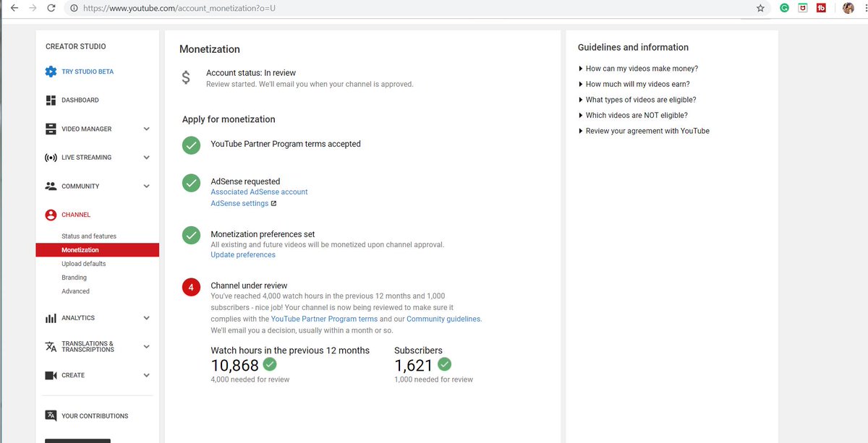
Task: Open the browser profile avatar
Action: pyautogui.click(x=848, y=8)
